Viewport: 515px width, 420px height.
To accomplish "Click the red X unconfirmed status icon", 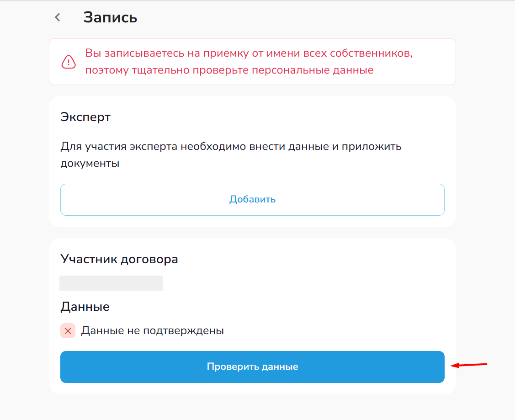I will tap(68, 331).
